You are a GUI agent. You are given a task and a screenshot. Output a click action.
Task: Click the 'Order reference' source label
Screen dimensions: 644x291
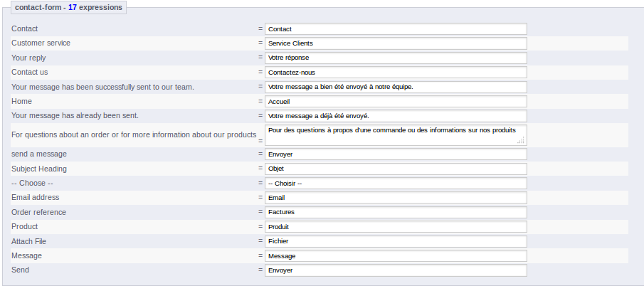[x=38, y=212]
